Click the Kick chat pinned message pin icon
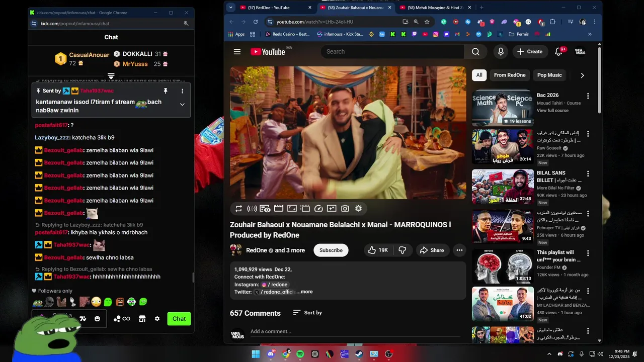This screenshot has width=644, height=362. point(165,91)
